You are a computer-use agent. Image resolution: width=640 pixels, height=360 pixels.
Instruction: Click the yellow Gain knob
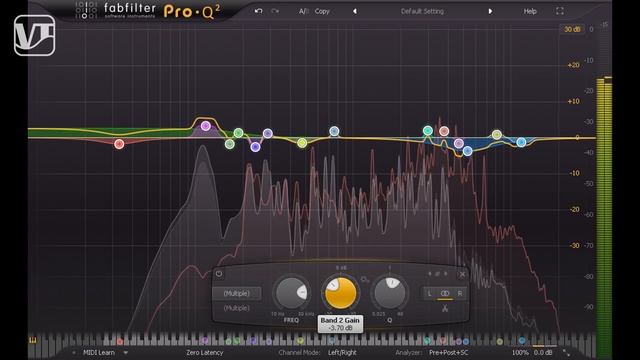click(340, 293)
